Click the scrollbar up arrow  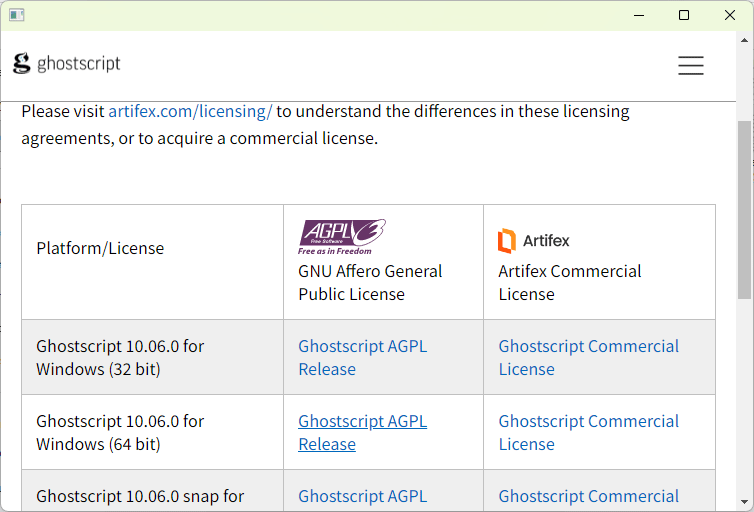click(744, 41)
